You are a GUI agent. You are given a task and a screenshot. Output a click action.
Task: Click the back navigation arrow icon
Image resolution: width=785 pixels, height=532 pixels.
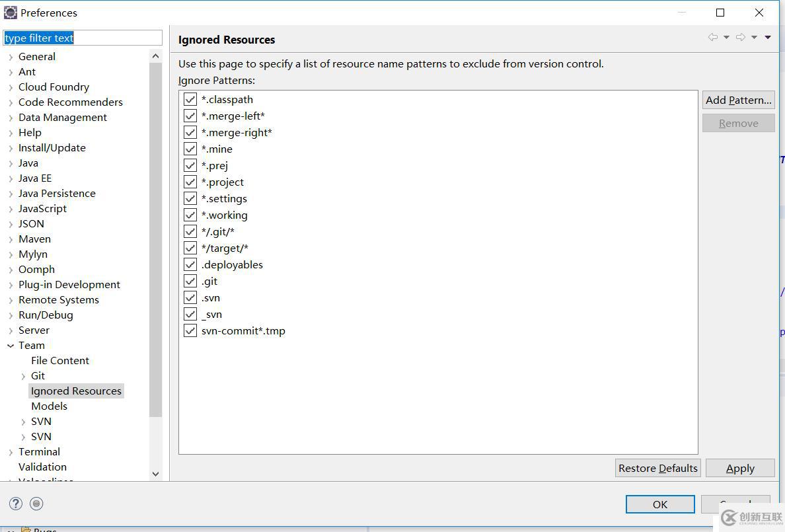pos(712,38)
